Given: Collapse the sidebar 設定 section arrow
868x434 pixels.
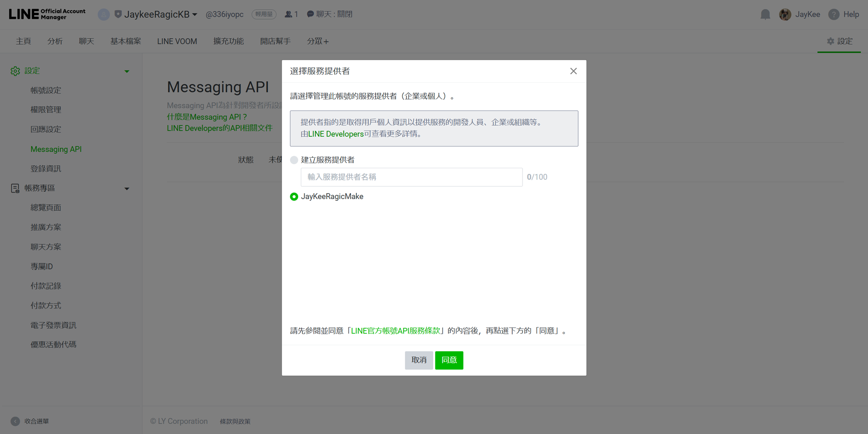Looking at the screenshot, I should (x=127, y=72).
